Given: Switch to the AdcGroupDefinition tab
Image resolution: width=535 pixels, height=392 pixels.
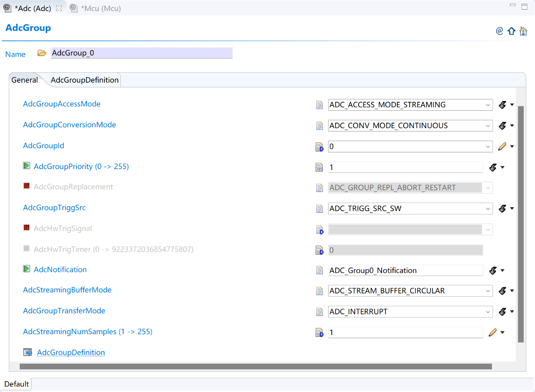Looking at the screenshot, I should pos(84,80).
